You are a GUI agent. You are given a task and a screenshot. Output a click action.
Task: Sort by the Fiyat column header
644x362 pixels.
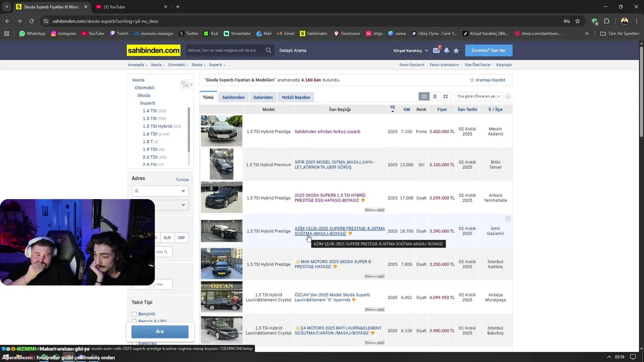[442, 109]
